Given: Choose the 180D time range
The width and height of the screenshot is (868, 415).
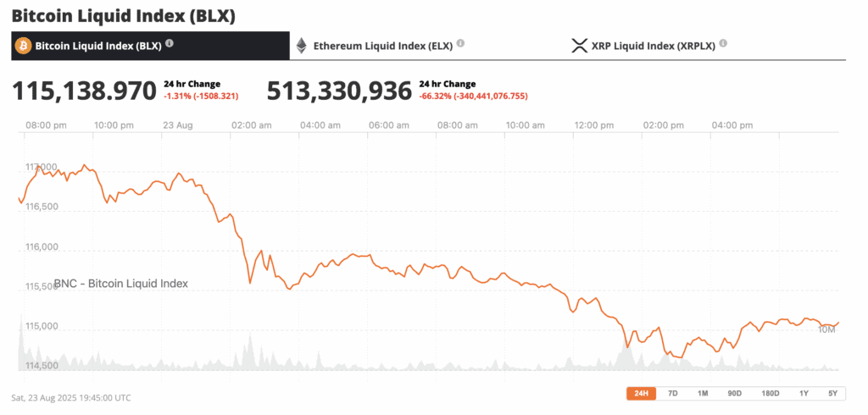Looking at the screenshot, I should pyautogui.click(x=770, y=393).
